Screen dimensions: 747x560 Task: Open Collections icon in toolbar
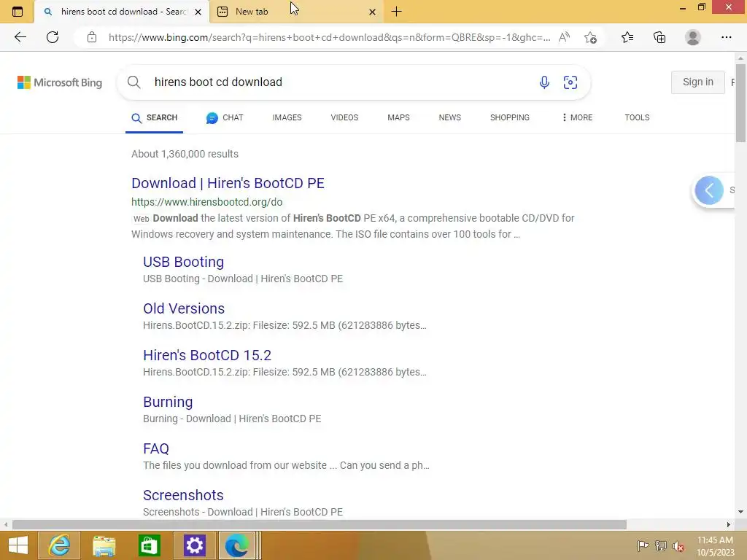[x=659, y=37]
